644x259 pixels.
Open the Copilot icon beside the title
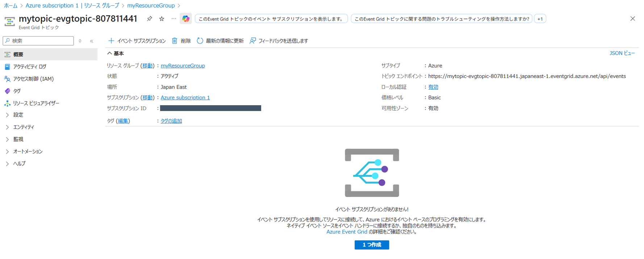[x=186, y=19]
